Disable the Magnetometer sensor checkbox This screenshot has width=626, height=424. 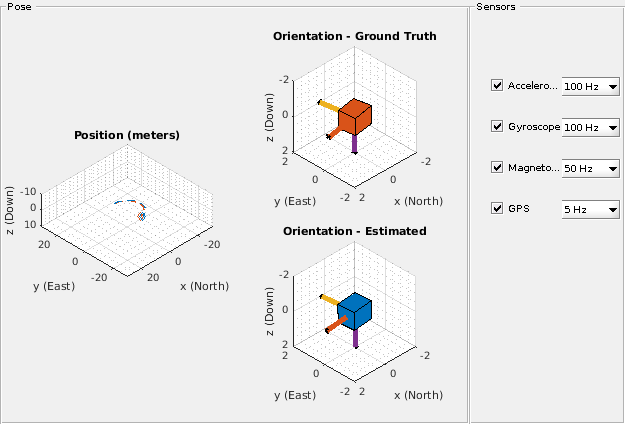[x=498, y=168]
